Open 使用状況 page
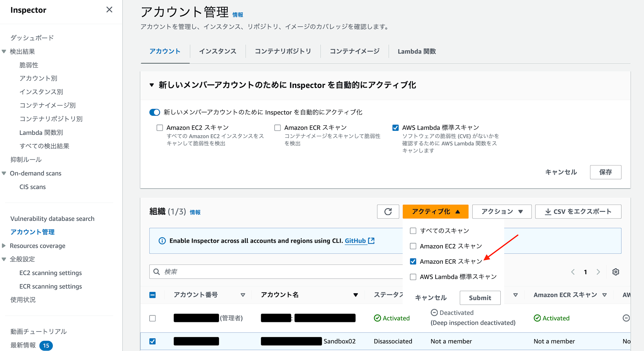Viewport: 644px width, 351px height. 23,300
